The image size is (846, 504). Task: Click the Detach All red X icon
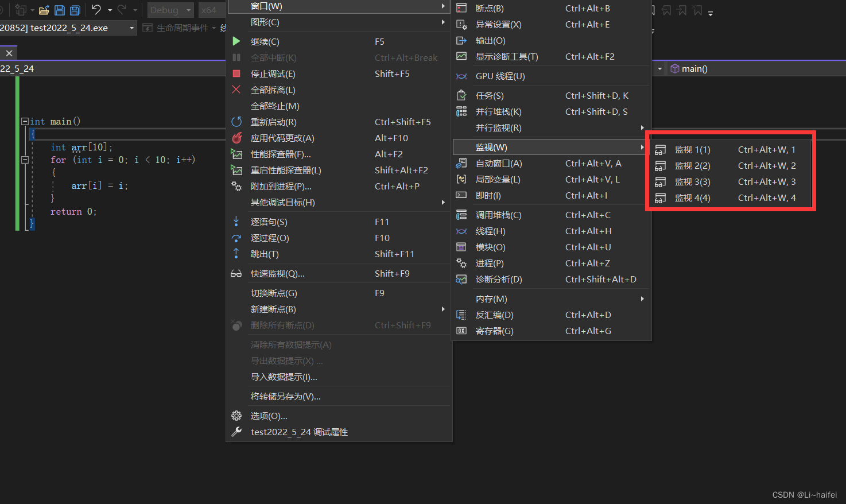(236, 90)
